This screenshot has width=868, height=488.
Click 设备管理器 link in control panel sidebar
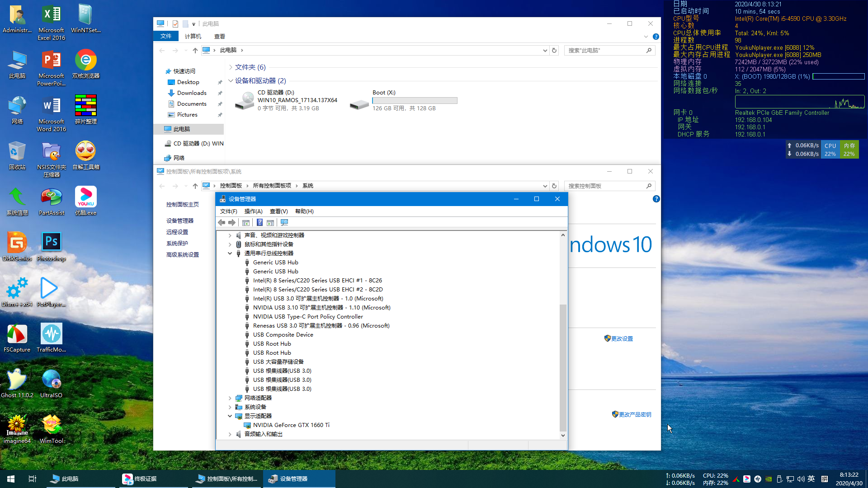click(x=180, y=221)
